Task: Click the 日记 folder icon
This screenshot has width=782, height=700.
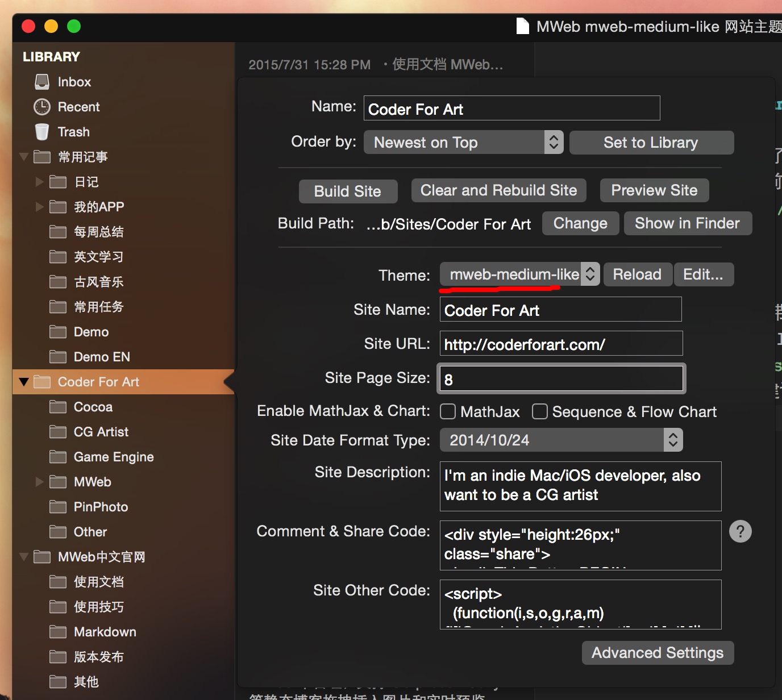Action: click(58, 182)
